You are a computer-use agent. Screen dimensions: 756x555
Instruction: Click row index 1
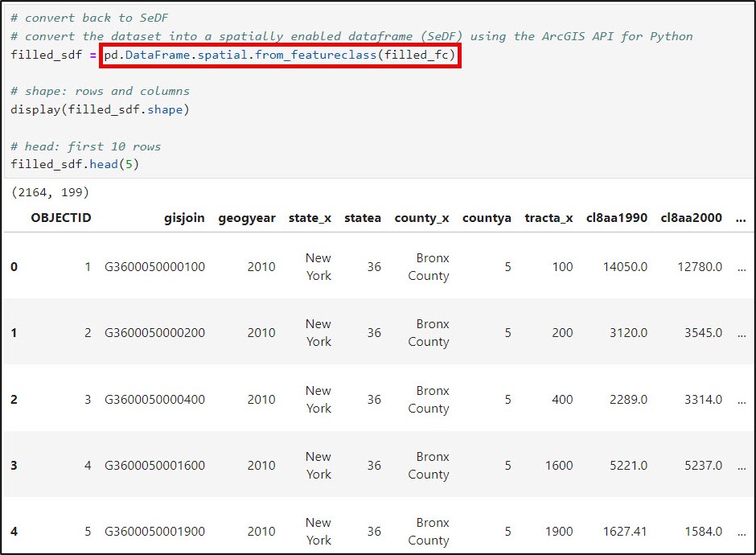(14, 333)
